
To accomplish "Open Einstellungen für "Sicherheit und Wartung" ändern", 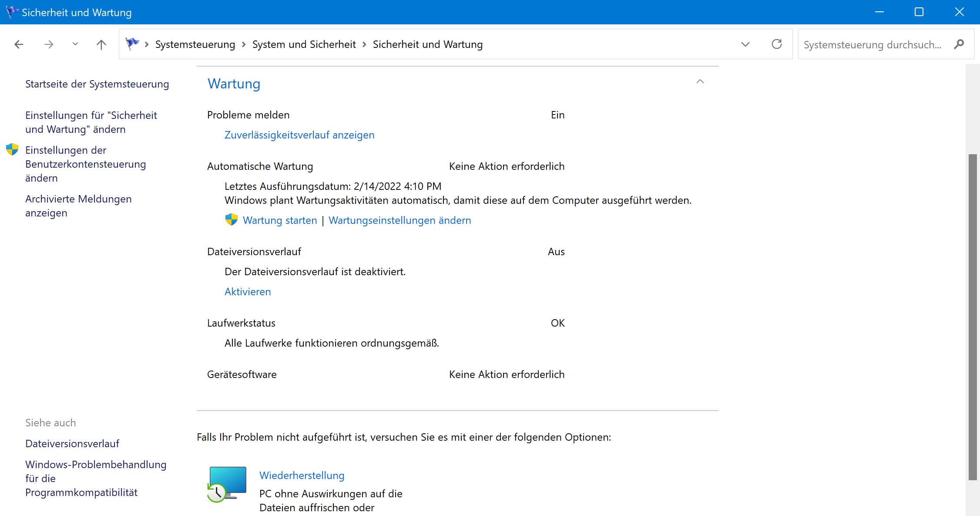I will [91, 122].
